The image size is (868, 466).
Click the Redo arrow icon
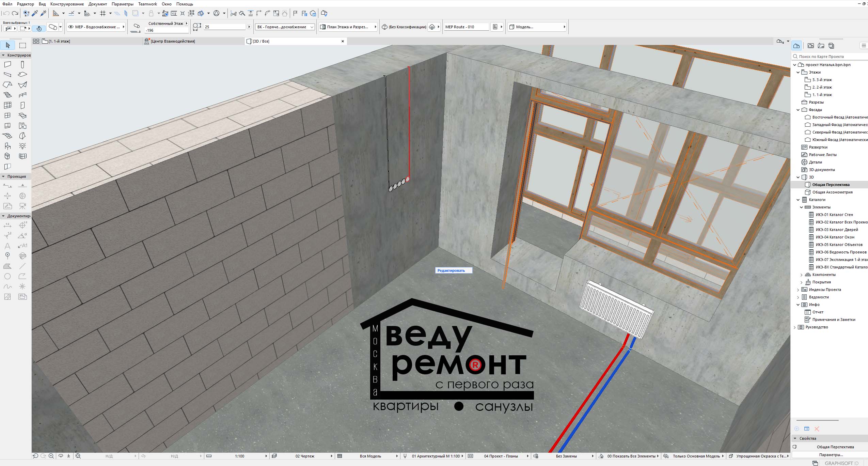(x=15, y=13)
